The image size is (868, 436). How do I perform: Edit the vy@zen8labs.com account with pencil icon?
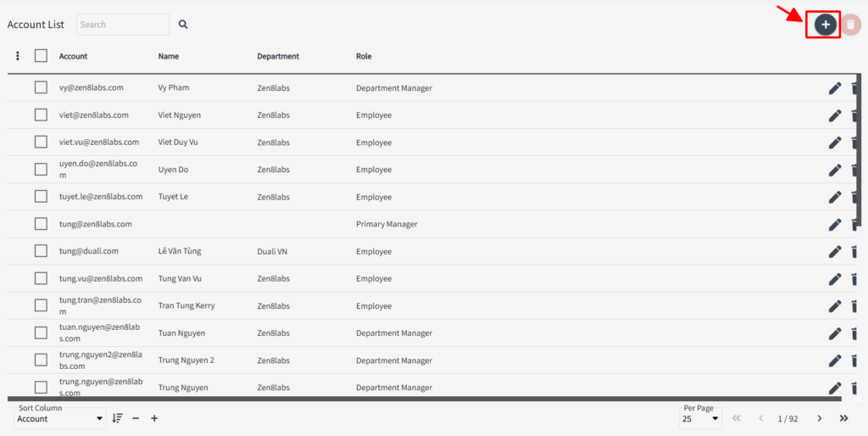point(835,87)
